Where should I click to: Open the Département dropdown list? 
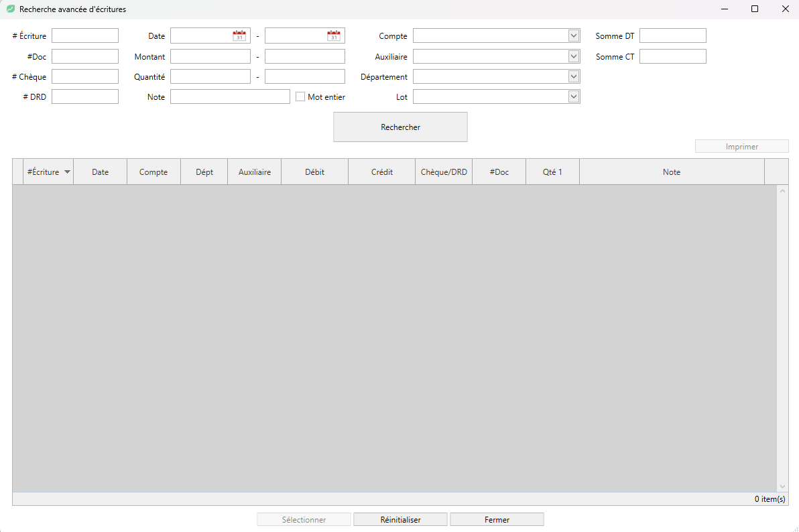click(574, 76)
